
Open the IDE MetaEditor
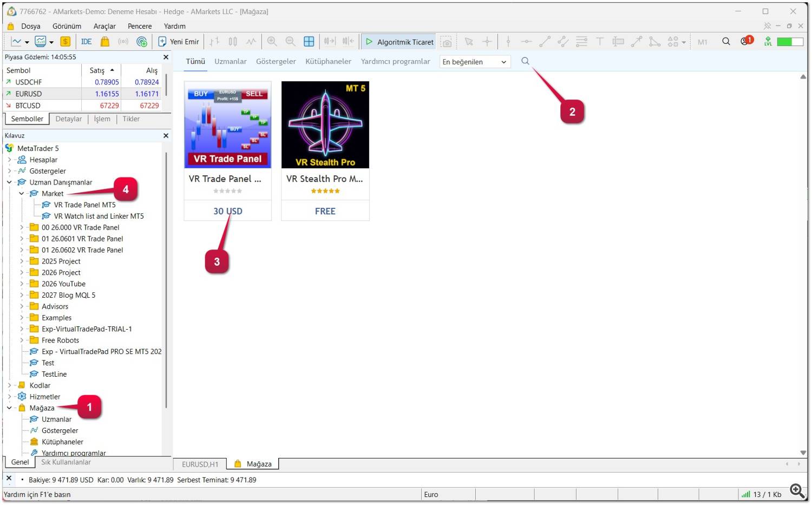pyautogui.click(x=86, y=42)
